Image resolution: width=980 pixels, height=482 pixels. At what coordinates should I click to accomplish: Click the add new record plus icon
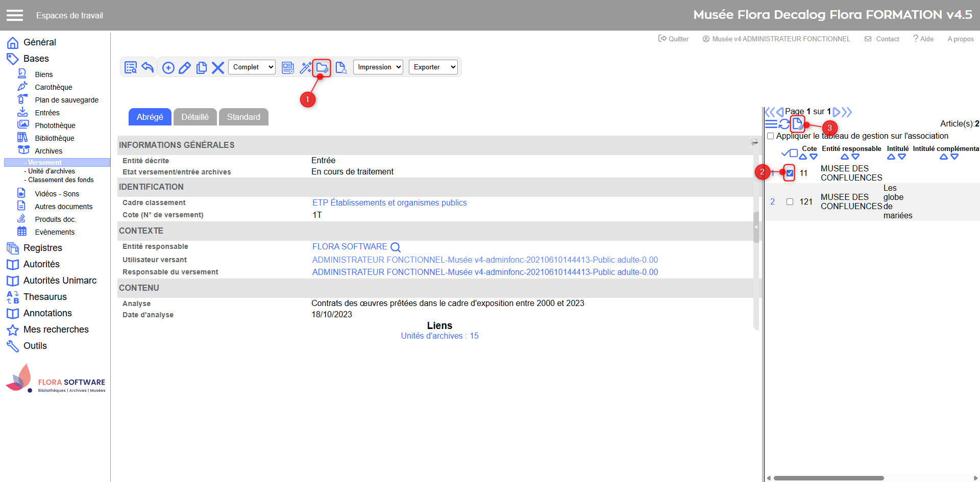168,67
